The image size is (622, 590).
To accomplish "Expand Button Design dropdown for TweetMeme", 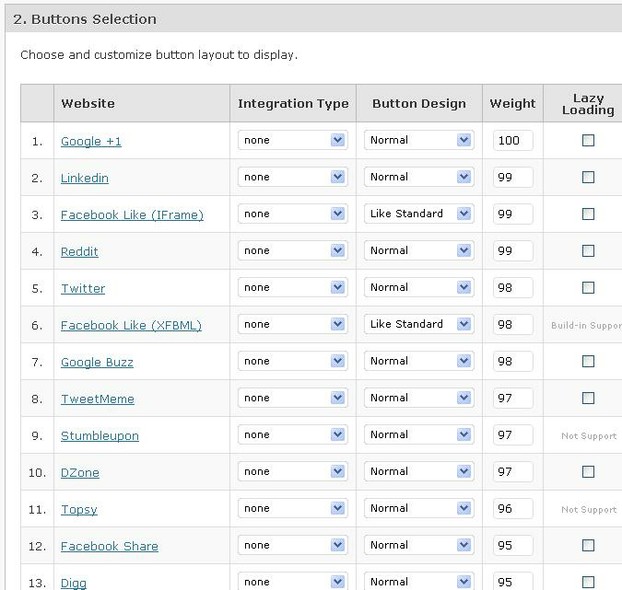I will [419, 398].
